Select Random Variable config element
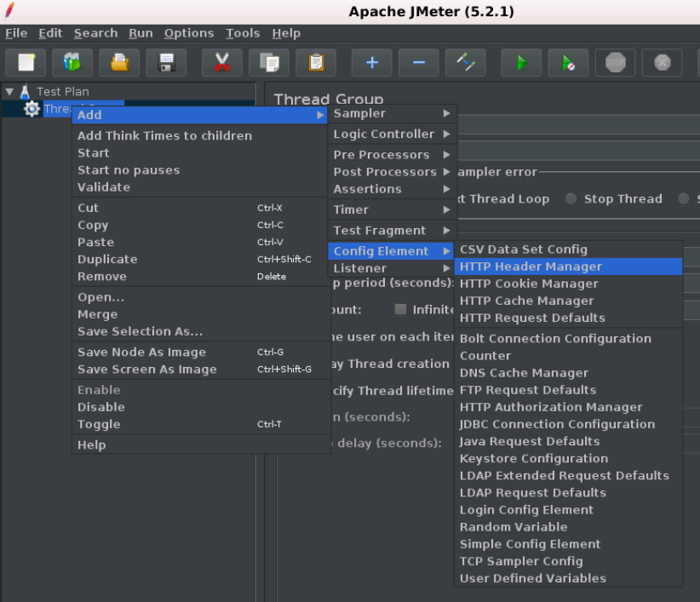Image resolution: width=700 pixels, height=602 pixels. tap(568, 527)
